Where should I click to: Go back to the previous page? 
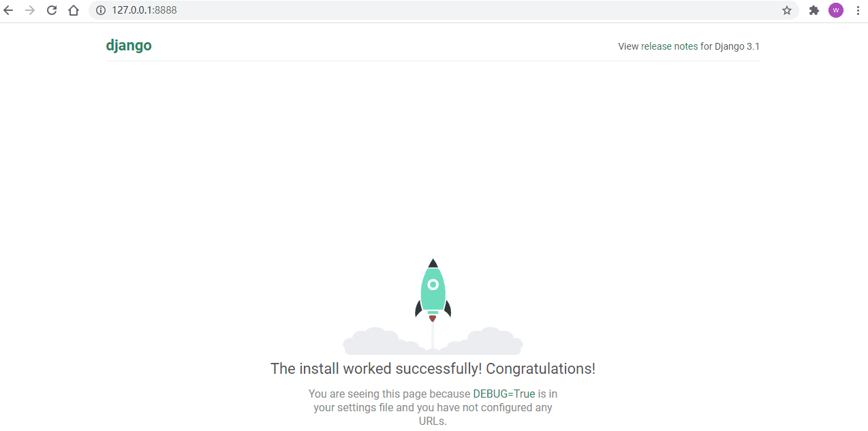coord(8,10)
